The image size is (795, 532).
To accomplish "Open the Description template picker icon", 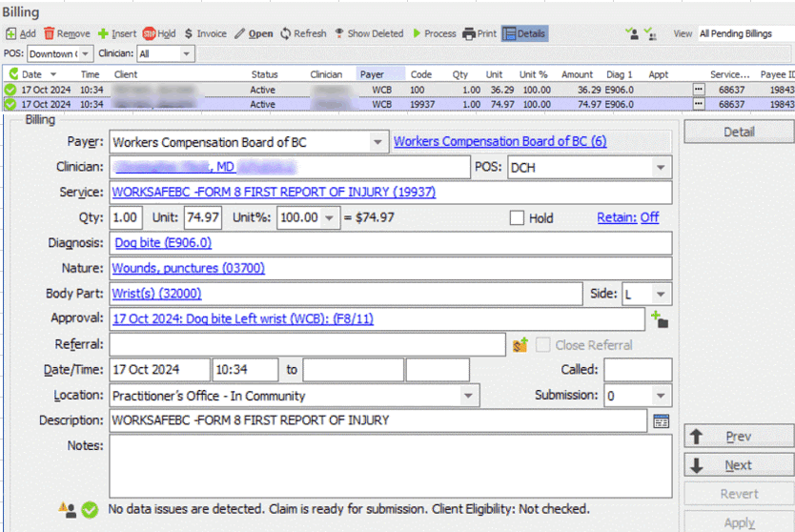I will 661,420.
